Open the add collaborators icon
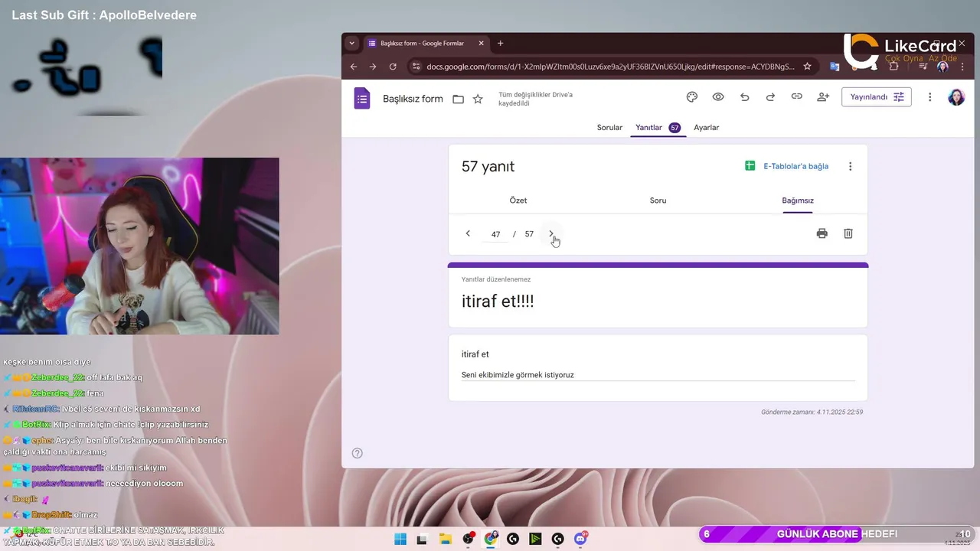Image resolution: width=980 pixels, height=551 pixels. pos(823,97)
